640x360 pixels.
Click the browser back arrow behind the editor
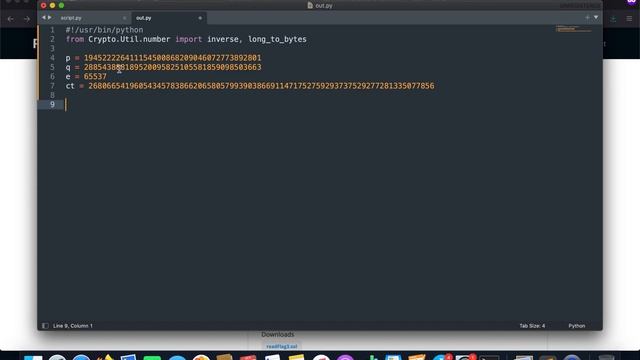click(x=11, y=19)
